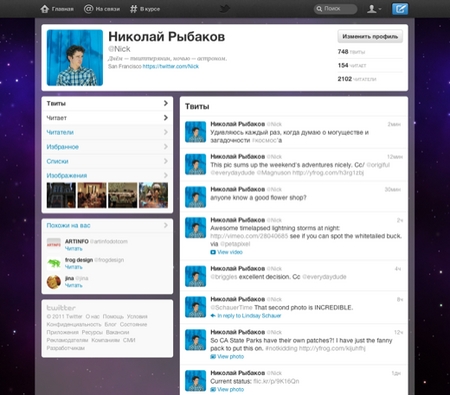Click In reply to Lindsay Schauer link
The height and width of the screenshot is (395, 450).
point(249,316)
